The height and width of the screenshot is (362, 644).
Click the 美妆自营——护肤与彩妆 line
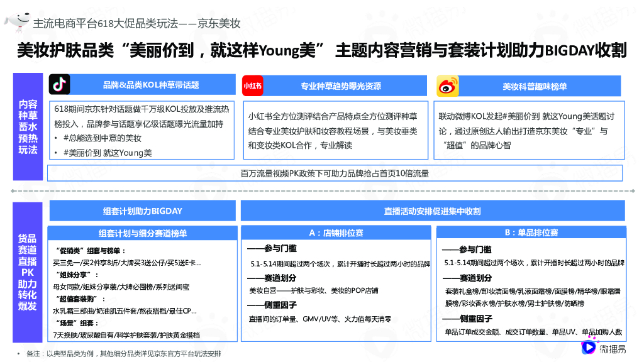click(x=314, y=290)
